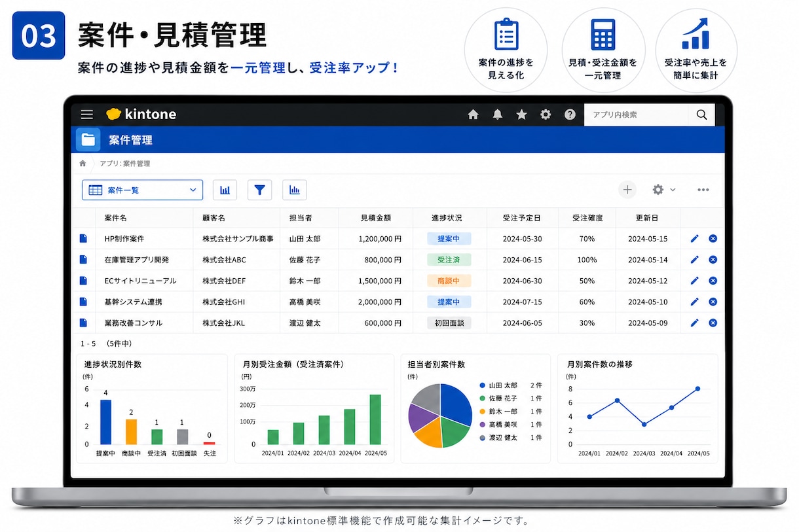Expand the app settings gear dropdown
The height and width of the screenshot is (532, 799).
point(663,190)
